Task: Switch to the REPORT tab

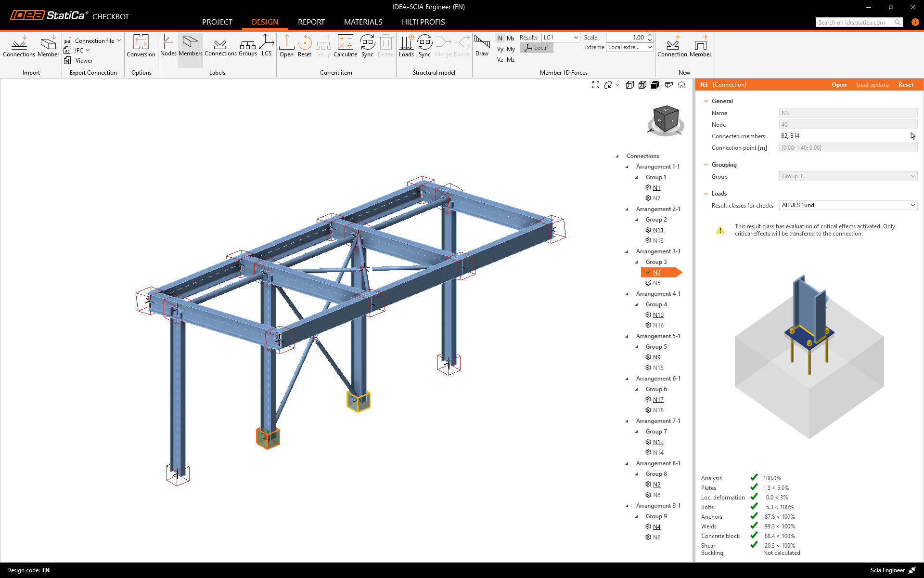Action: [311, 22]
